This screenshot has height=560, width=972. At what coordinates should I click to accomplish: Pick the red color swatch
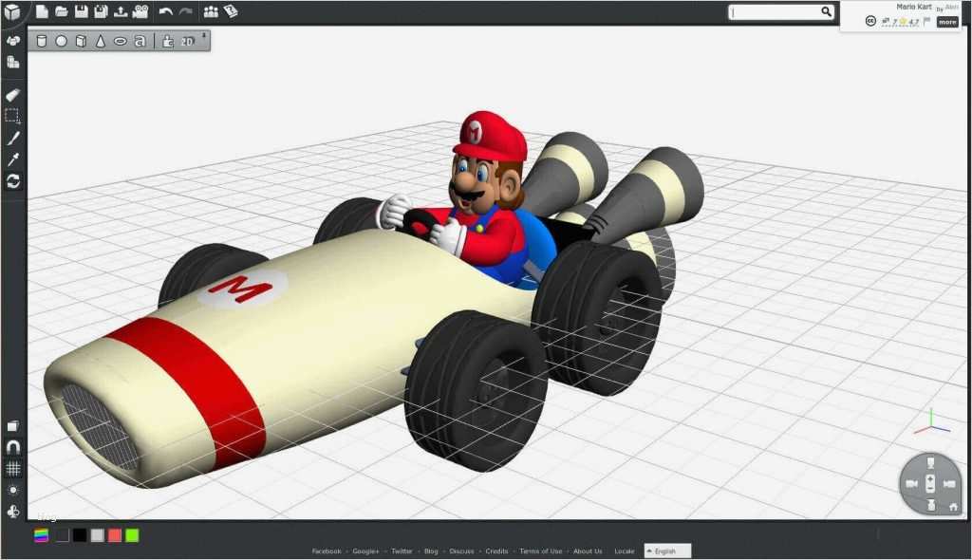click(x=115, y=535)
